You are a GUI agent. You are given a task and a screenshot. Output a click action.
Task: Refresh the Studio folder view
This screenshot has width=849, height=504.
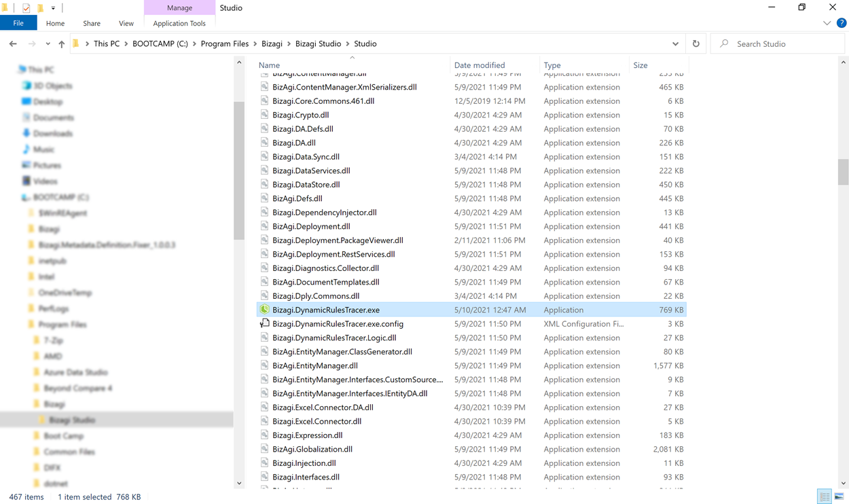(x=696, y=43)
